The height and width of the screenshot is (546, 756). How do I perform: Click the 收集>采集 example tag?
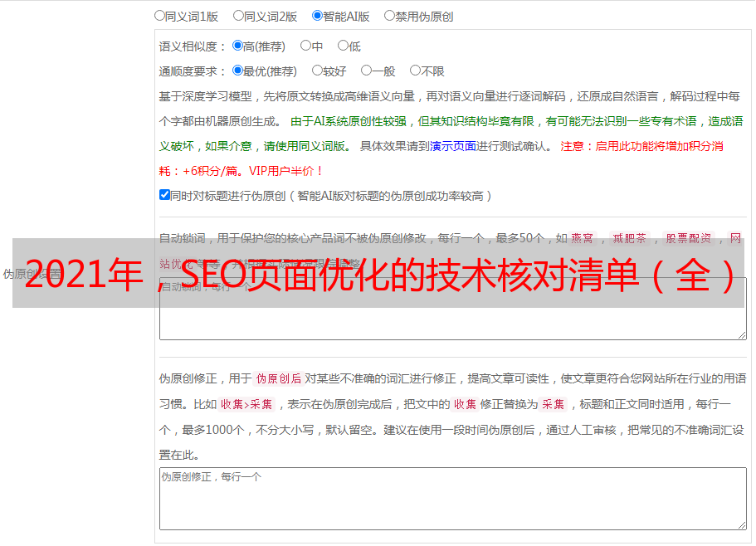pos(246,404)
